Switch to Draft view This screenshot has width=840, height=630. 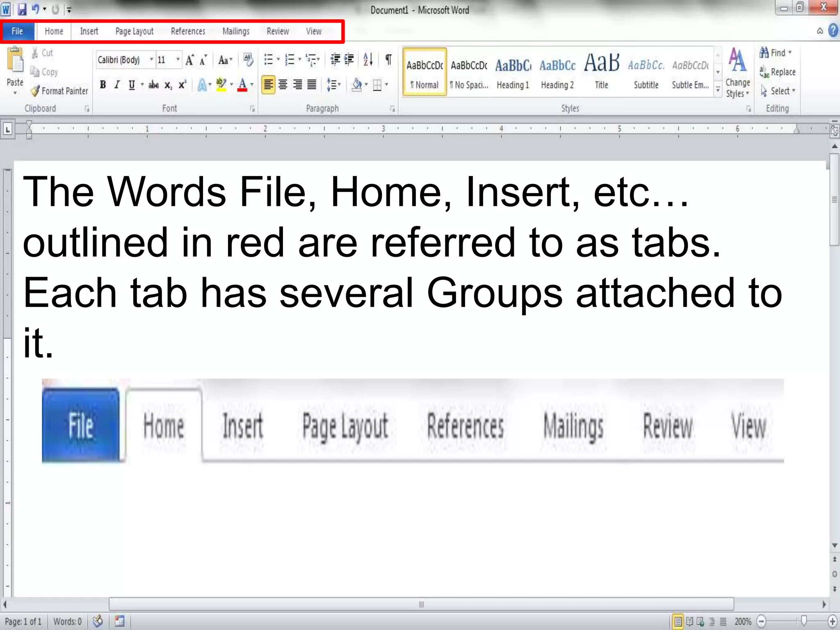click(x=723, y=621)
